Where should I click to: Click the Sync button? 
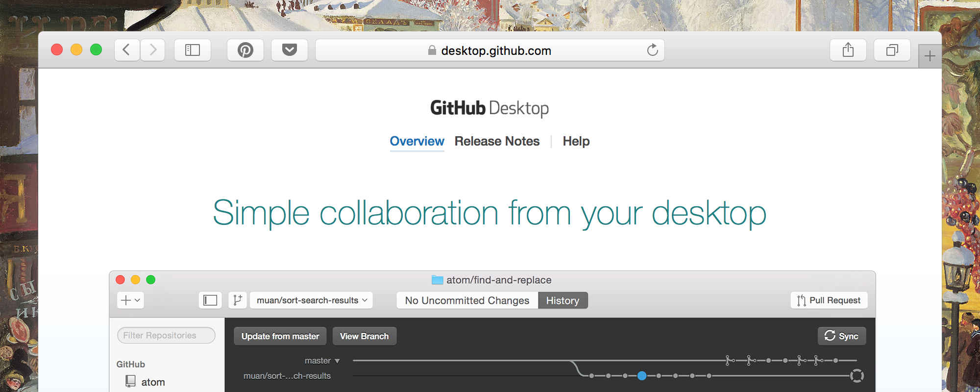coord(842,336)
